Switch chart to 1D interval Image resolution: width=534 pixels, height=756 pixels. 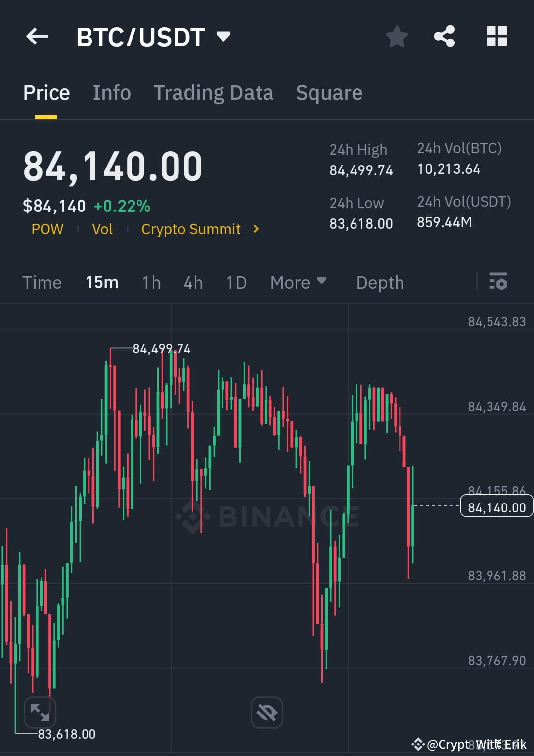pyautogui.click(x=236, y=282)
